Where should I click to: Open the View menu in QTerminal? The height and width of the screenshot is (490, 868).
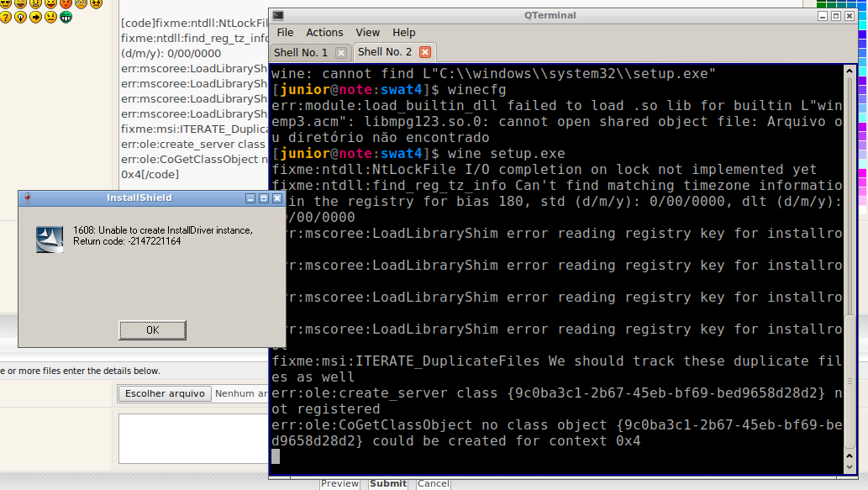coord(367,33)
